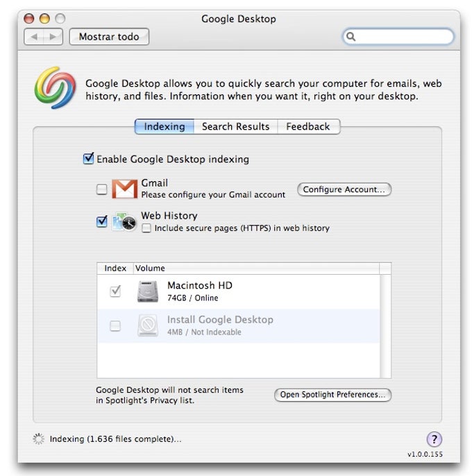Click the 74GB / Online text
Image resolution: width=472 pixels, height=476 pixels.
point(192,298)
